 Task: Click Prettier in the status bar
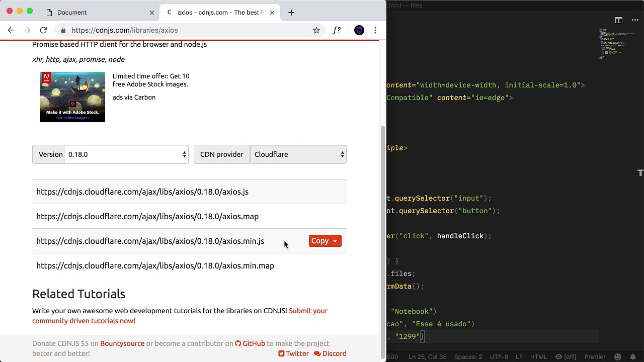coord(595,357)
